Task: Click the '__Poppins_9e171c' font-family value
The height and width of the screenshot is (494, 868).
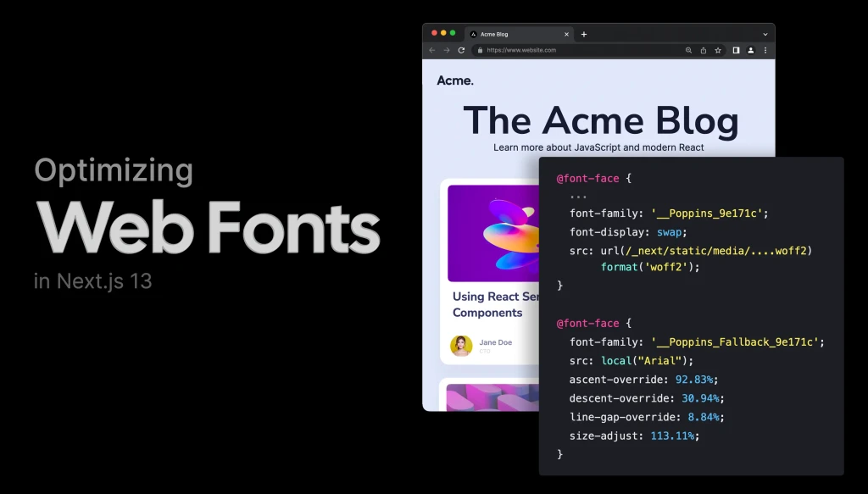Action: [x=706, y=214]
